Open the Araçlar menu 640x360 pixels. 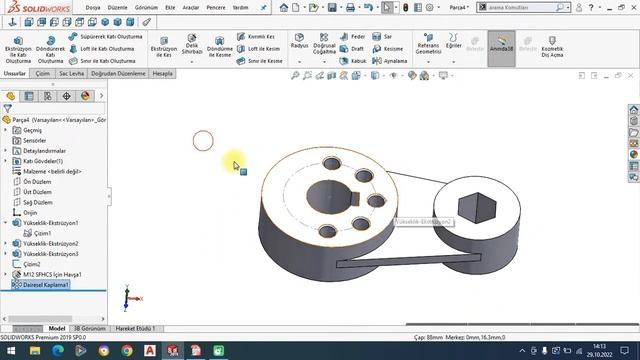(191, 7)
